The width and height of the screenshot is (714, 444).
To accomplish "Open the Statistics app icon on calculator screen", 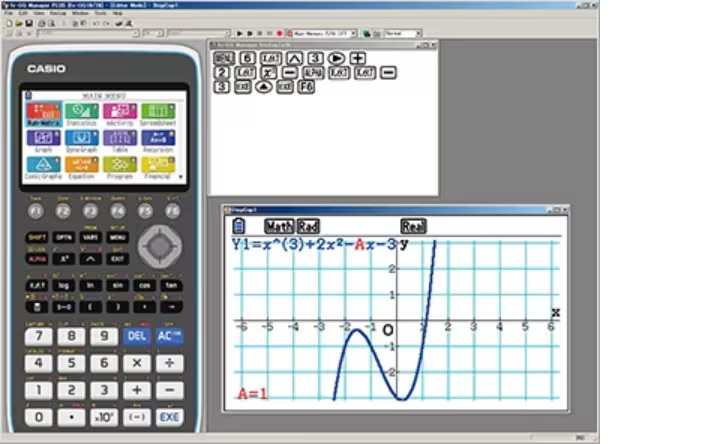I will pyautogui.click(x=81, y=112).
